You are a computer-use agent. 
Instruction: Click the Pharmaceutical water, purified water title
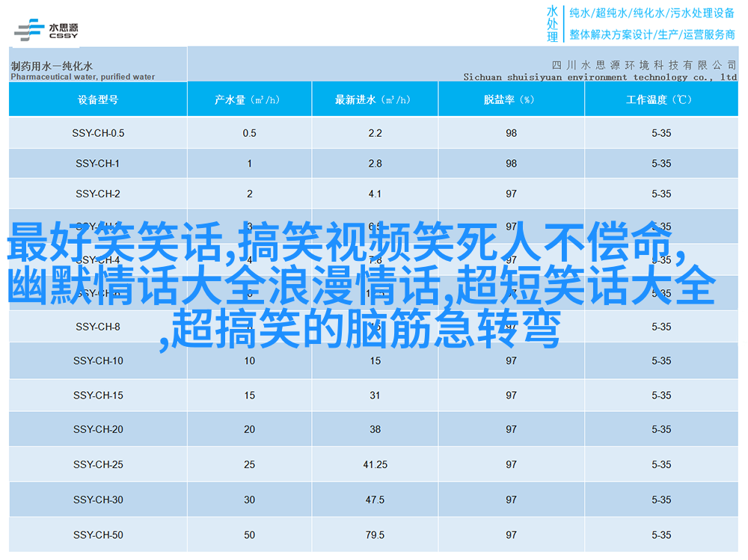tap(83, 76)
